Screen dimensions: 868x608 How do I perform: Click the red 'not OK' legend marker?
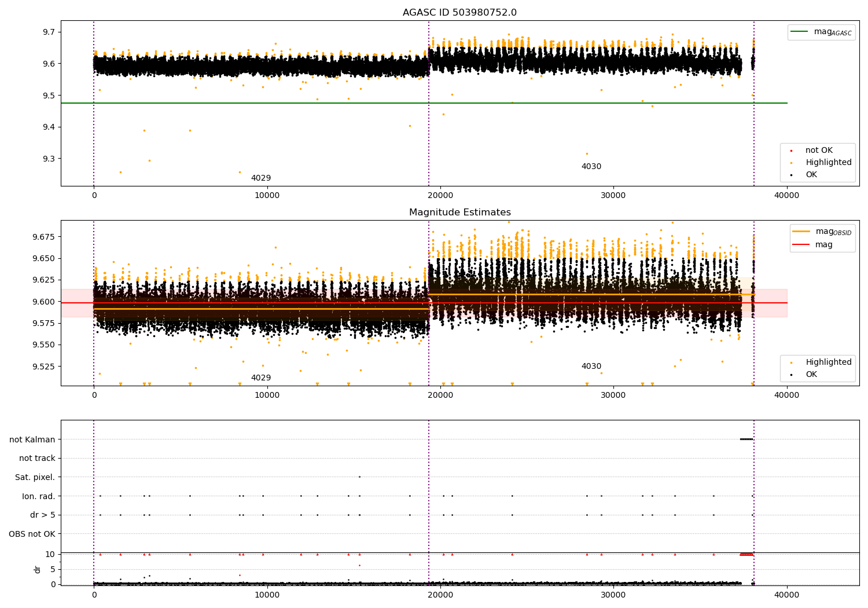click(x=791, y=151)
